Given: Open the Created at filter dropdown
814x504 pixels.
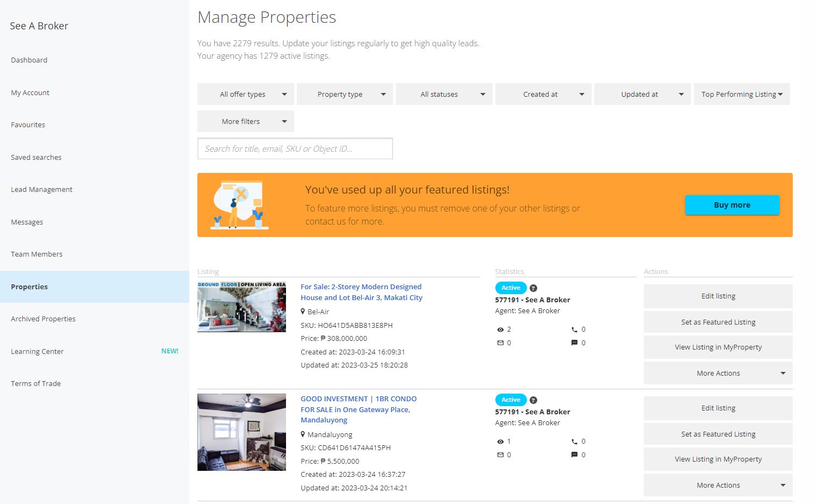Looking at the screenshot, I should pos(543,94).
